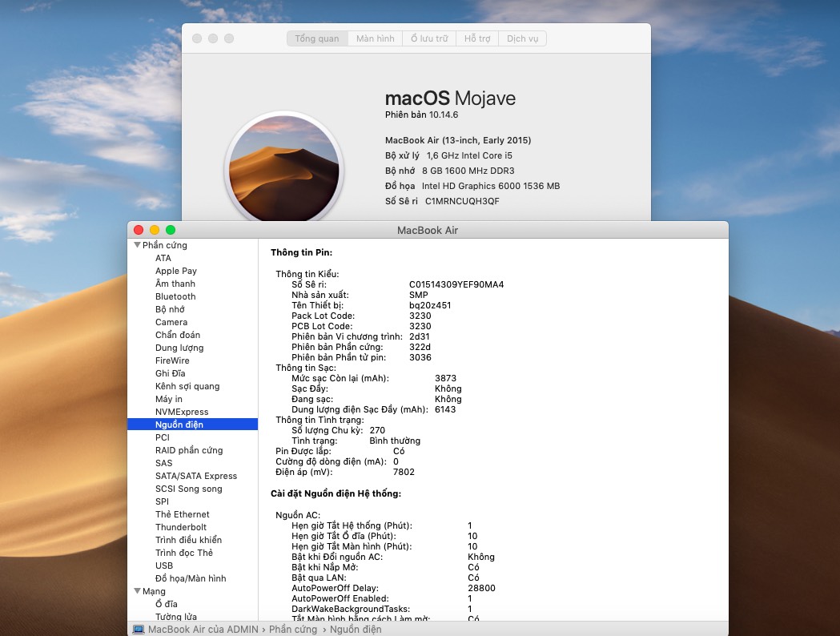Open the Máy in printers entry
The image size is (840, 636).
(x=169, y=399)
